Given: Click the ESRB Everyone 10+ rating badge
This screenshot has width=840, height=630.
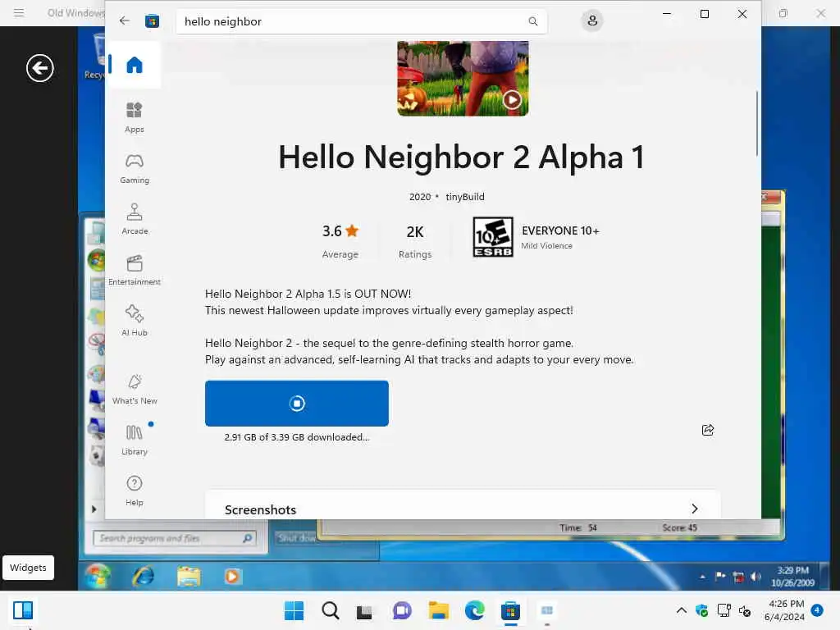Looking at the screenshot, I should pyautogui.click(x=493, y=237).
